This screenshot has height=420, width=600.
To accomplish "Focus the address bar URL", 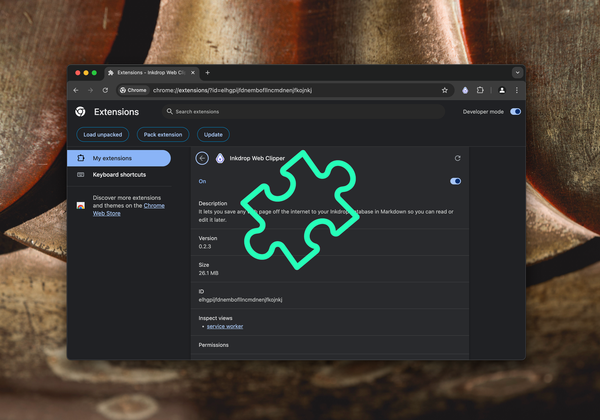I will 232,90.
